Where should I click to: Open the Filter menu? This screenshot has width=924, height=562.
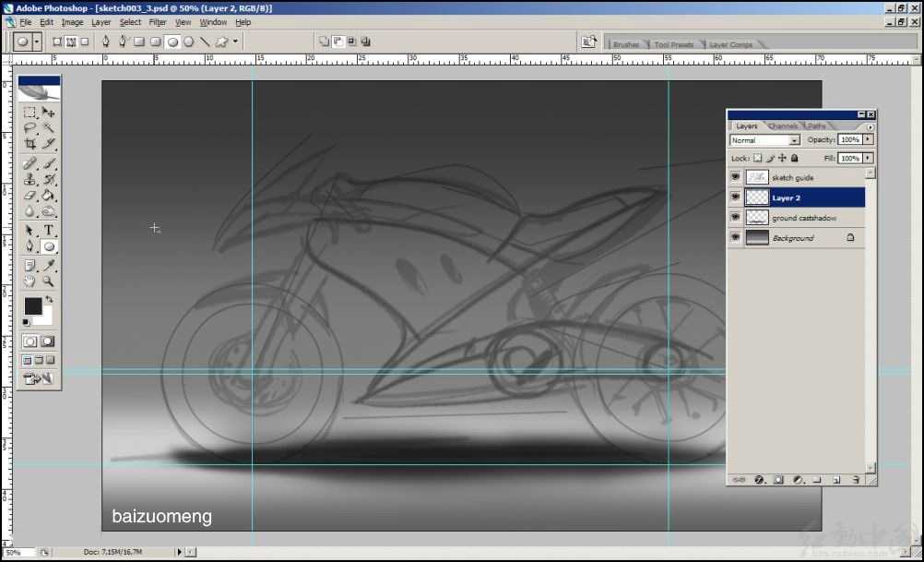(x=158, y=22)
